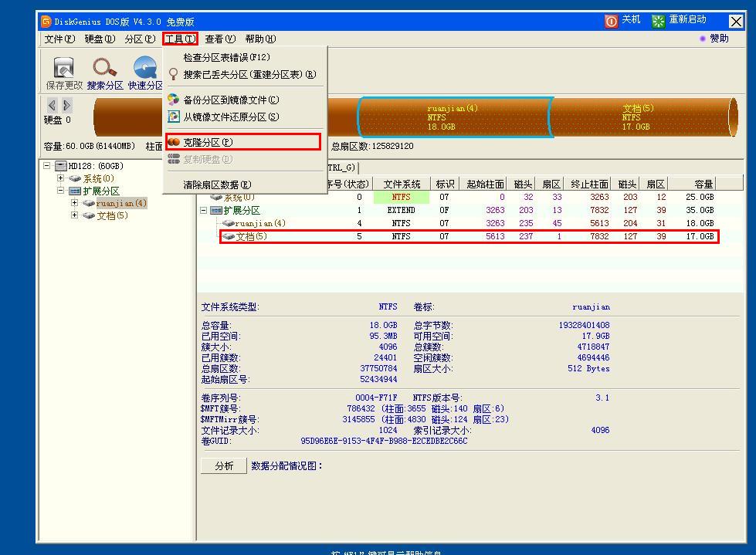
Task: Collapse the HD128 (60GB) disk node
Action: [47, 166]
